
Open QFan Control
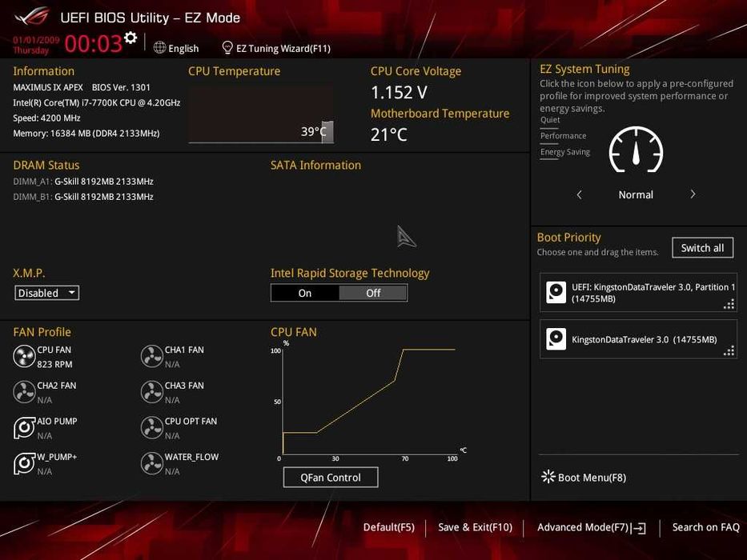coord(331,477)
